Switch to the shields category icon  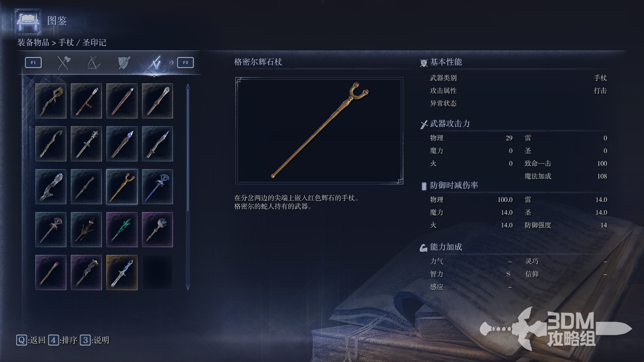click(124, 62)
